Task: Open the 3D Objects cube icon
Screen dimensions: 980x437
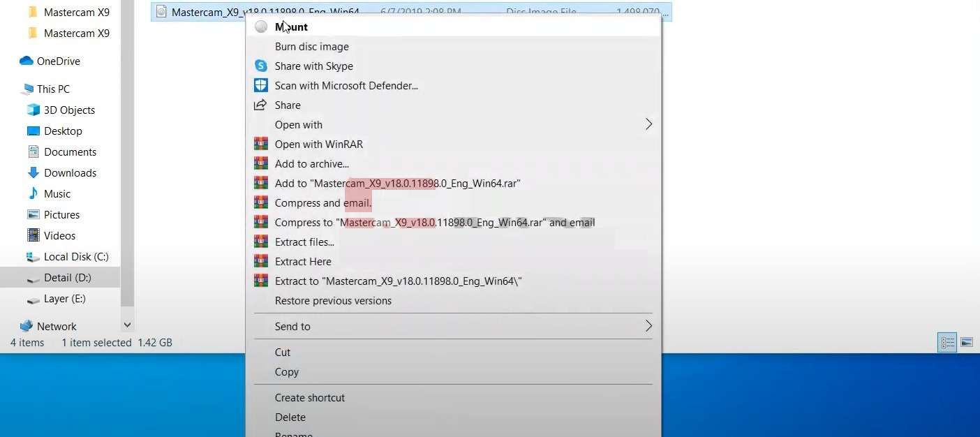Action: point(34,110)
